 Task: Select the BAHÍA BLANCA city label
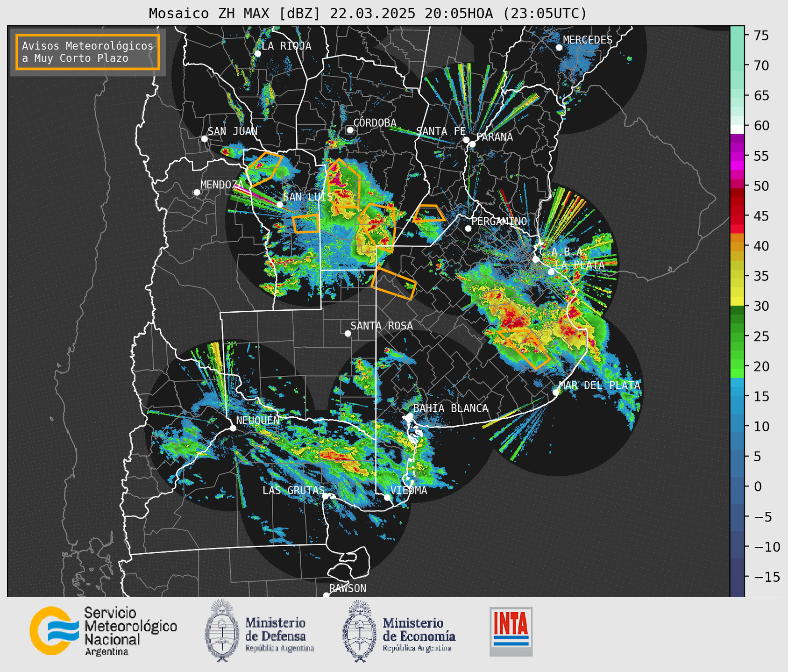tap(451, 408)
